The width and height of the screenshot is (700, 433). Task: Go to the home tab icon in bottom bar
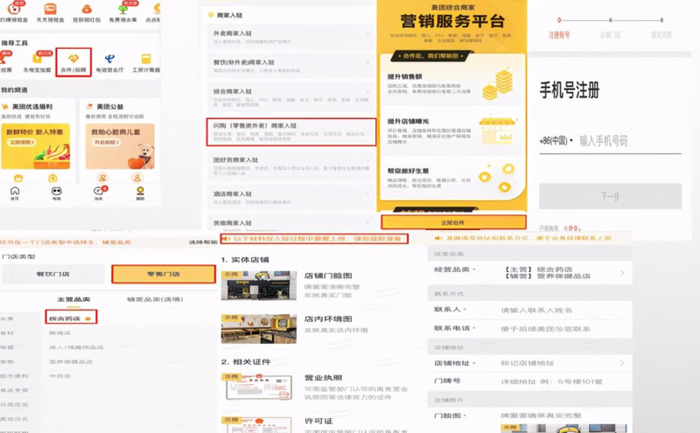15,191
